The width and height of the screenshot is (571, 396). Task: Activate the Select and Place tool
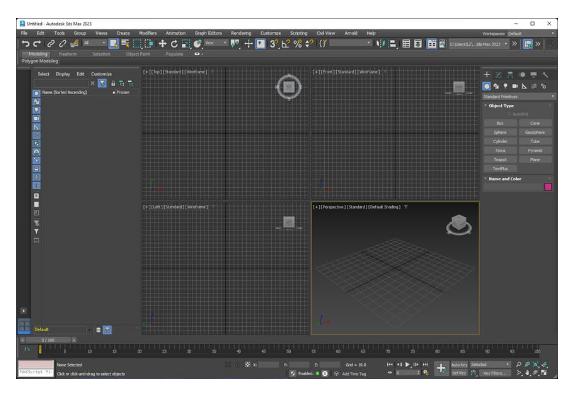coord(198,44)
